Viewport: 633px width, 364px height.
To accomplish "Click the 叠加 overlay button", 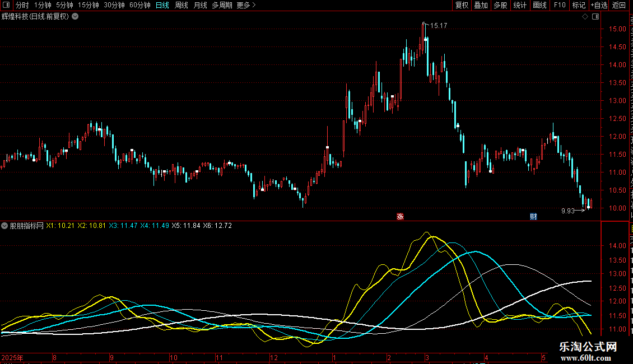I will tap(481, 5).
